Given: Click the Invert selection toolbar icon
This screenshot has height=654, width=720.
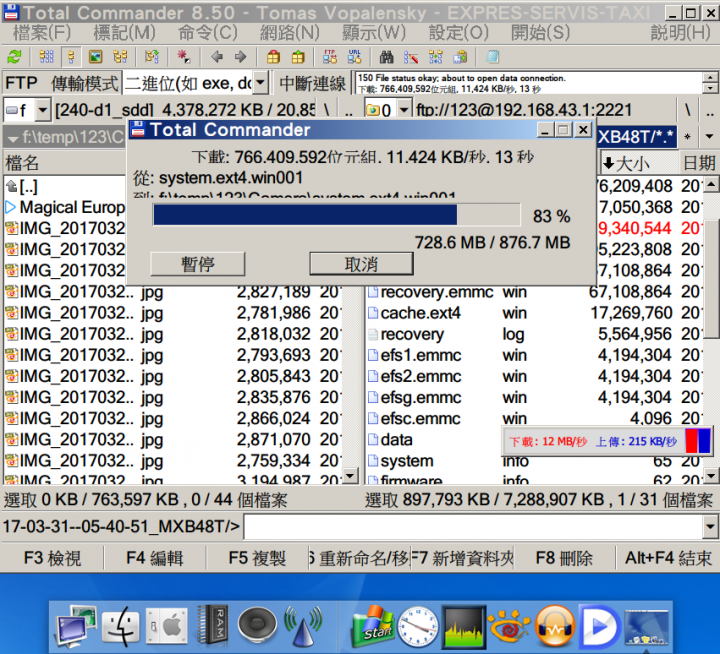Looking at the screenshot, I should click(x=152, y=57).
